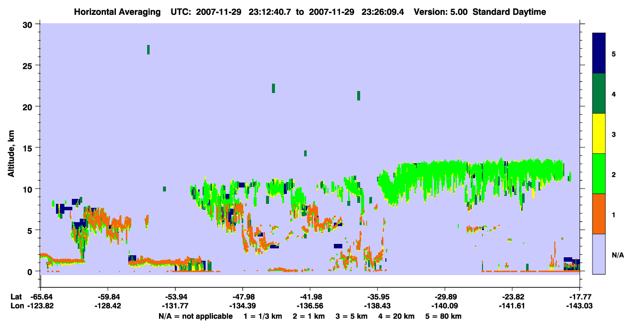Click the longitude value -131.77
Image resolution: width=644 pixels, height=330 pixels.
tap(175, 306)
